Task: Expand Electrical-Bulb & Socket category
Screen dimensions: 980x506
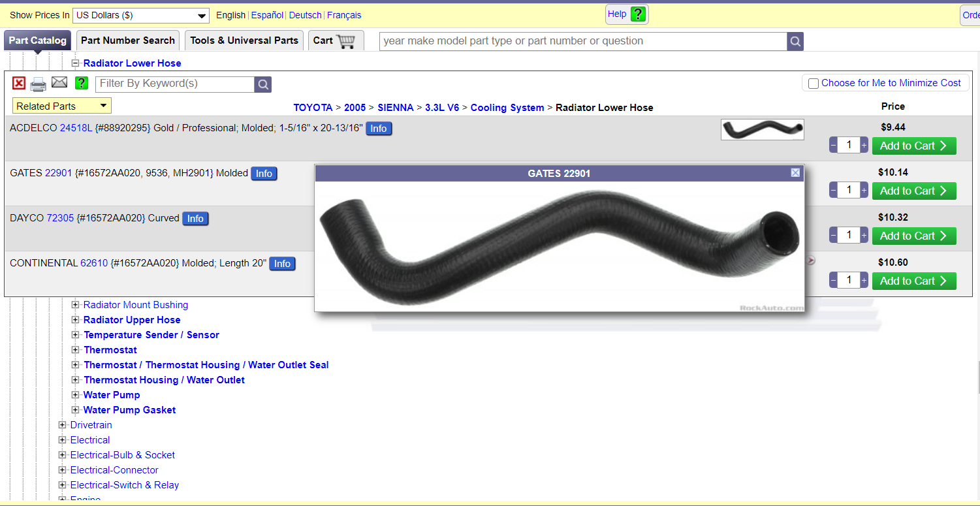Action: pyautogui.click(x=62, y=455)
